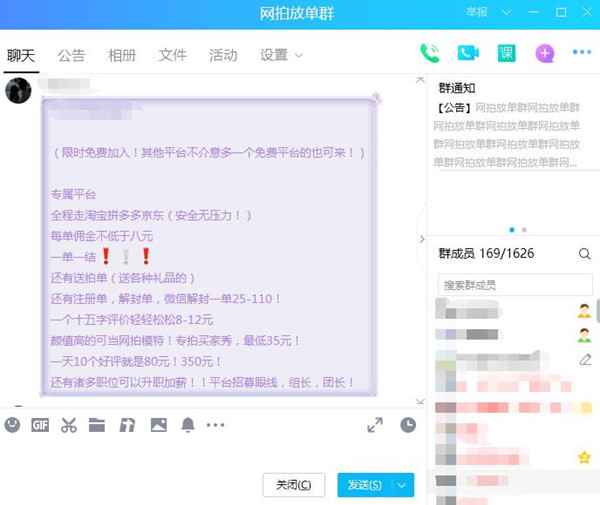The image size is (600, 505).
Task: Click the 群成员 169/1626 header
Action: (x=486, y=253)
